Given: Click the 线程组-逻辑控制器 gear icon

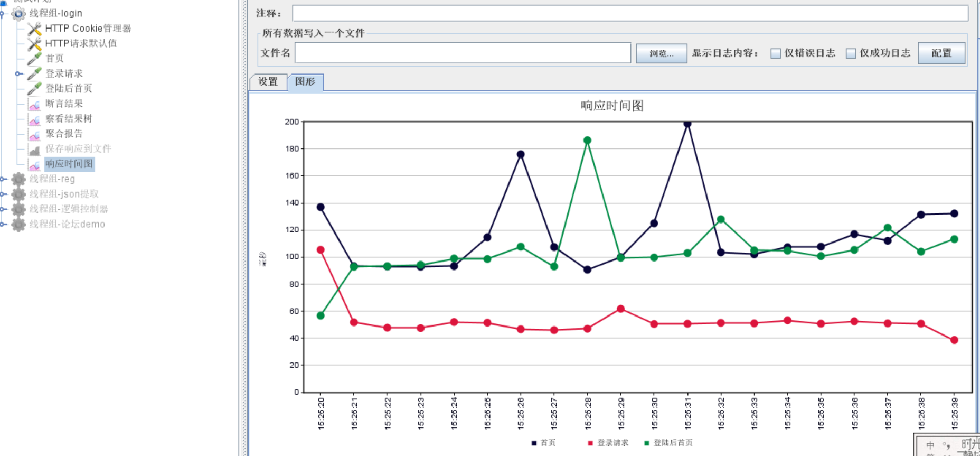Looking at the screenshot, I should coord(18,209).
